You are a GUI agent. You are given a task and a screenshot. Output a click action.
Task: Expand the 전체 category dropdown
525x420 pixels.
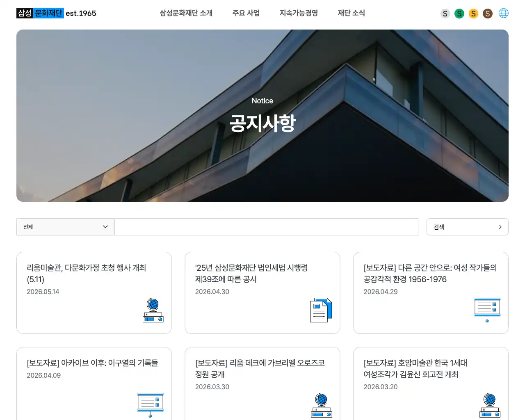66,227
